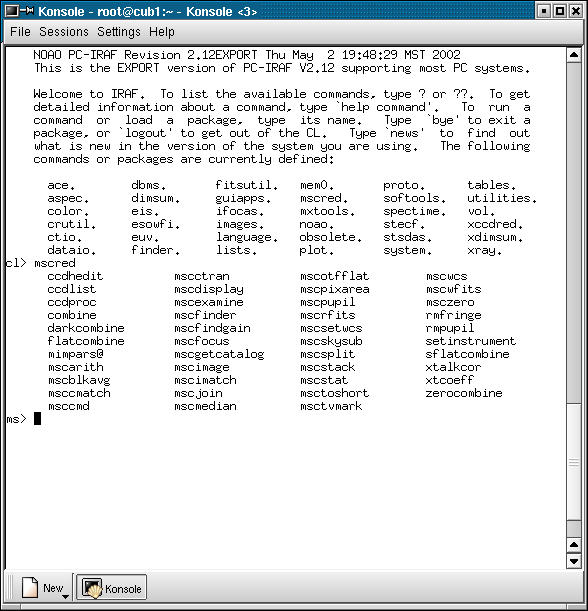
Task: Click the 'setinstrument' task name
Action: pyautogui.click(x=471, y=341)
